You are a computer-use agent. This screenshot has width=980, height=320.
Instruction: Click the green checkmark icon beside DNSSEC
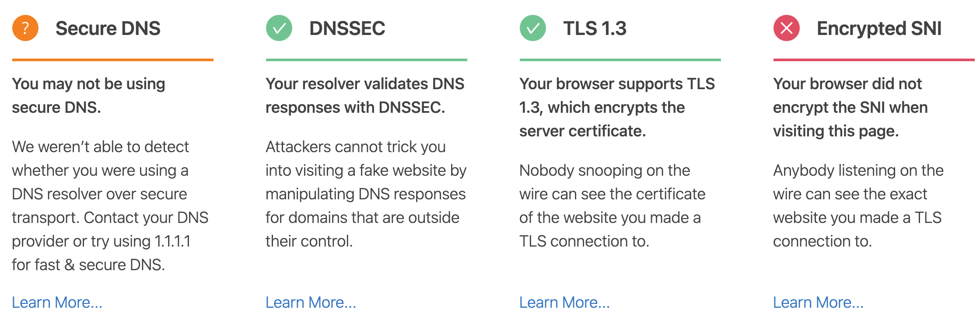pyautogui.click(x=279, y=28)
